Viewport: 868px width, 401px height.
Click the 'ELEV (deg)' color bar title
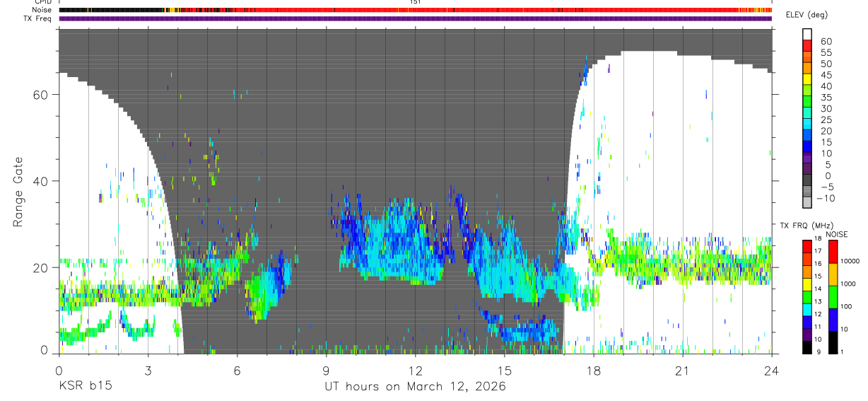pyautogui.click(x=807, y=15)
